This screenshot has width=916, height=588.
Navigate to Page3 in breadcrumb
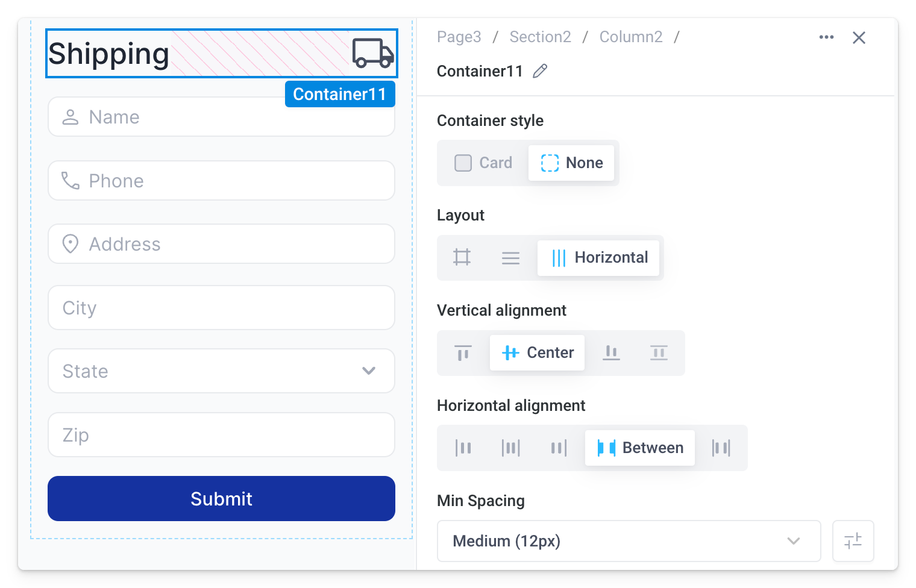coord(459,37)
